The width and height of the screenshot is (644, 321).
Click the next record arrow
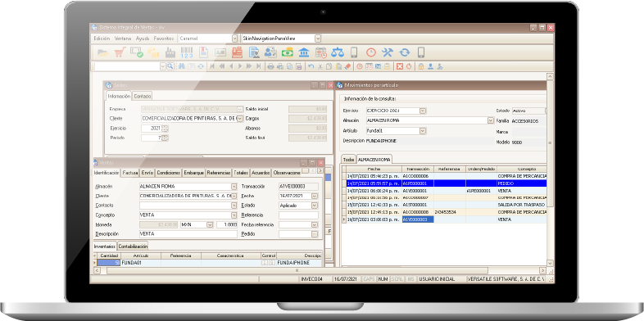240,66
